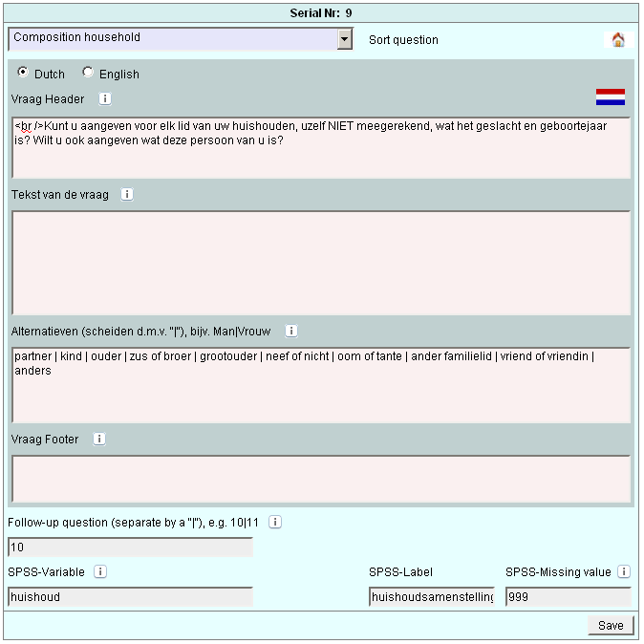This screenshot has height=644, width=644.
Task: Click the home icon at top right
Action: coord(618,40)
